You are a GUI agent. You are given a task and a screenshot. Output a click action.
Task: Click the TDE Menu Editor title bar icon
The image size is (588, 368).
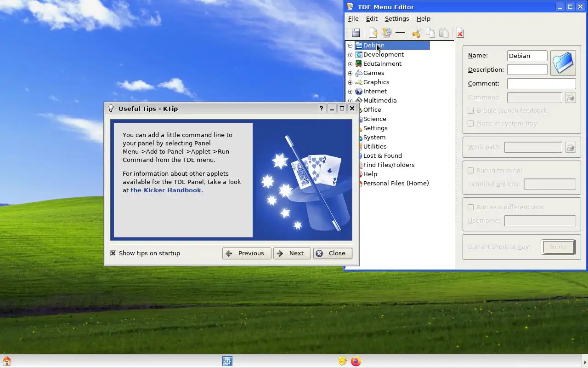click(x=350, y=6)
